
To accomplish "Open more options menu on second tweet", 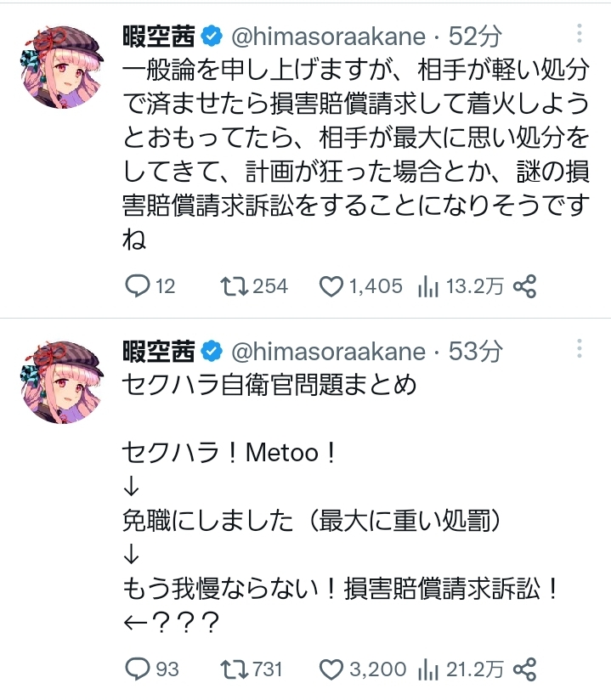I will [580, 349].
